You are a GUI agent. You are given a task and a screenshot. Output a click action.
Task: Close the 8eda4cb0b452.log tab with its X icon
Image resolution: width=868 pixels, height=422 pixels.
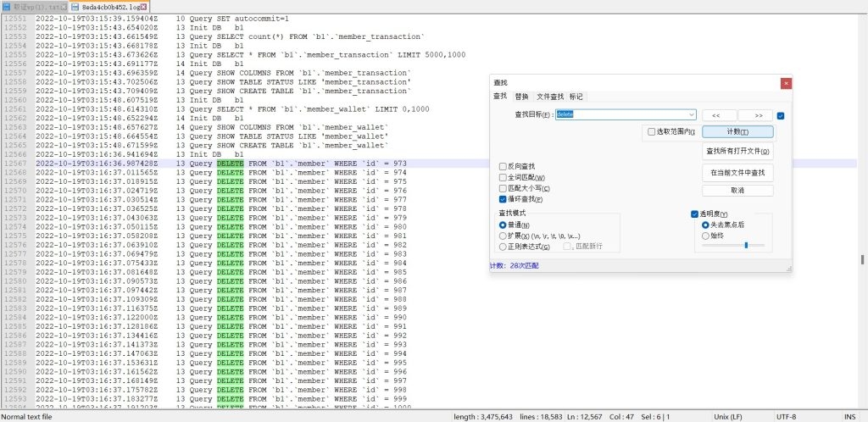120,7
